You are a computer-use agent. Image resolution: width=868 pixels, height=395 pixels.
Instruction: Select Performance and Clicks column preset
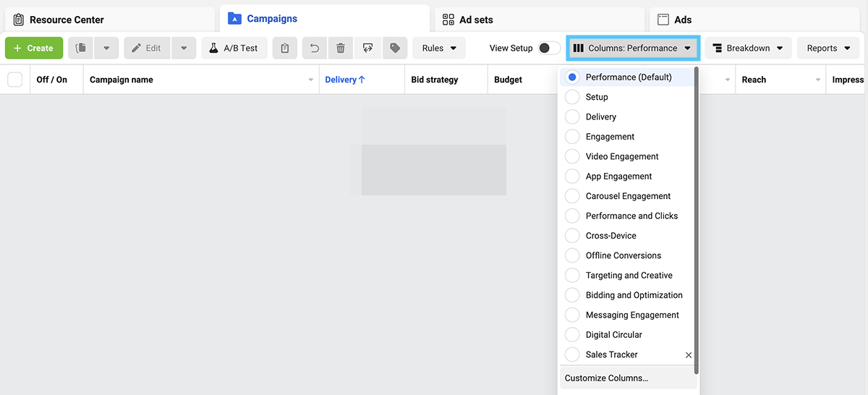click(x=627, y=216)
